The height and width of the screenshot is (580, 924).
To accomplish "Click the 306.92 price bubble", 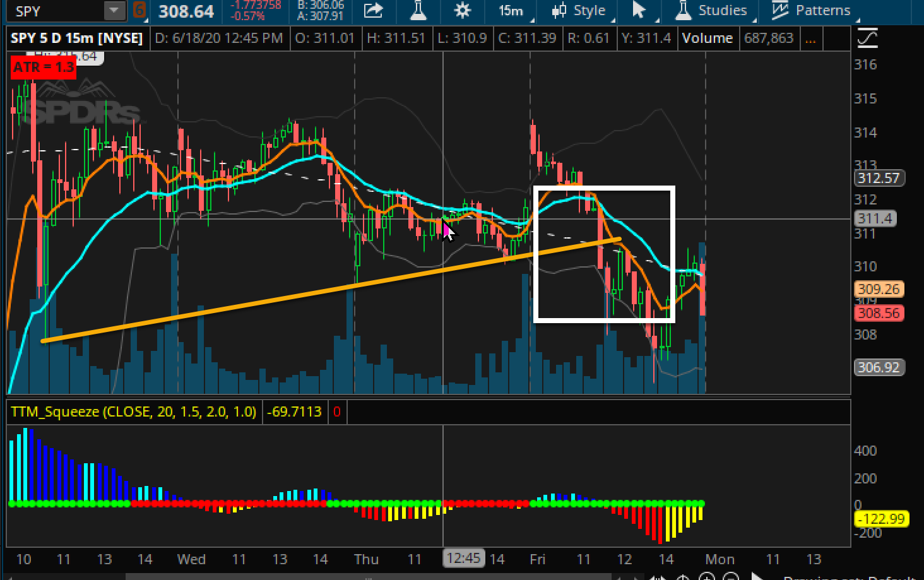I will 879,367.
